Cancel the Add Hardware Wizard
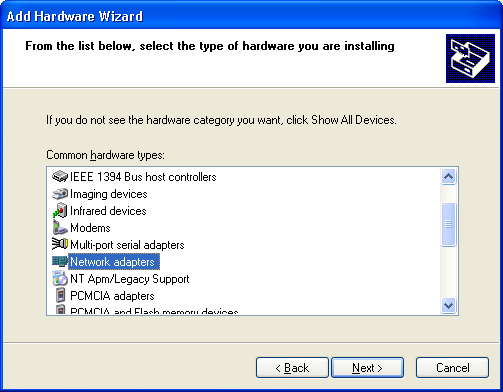Screen dimensions: 503x392 [x=452, y=368]
